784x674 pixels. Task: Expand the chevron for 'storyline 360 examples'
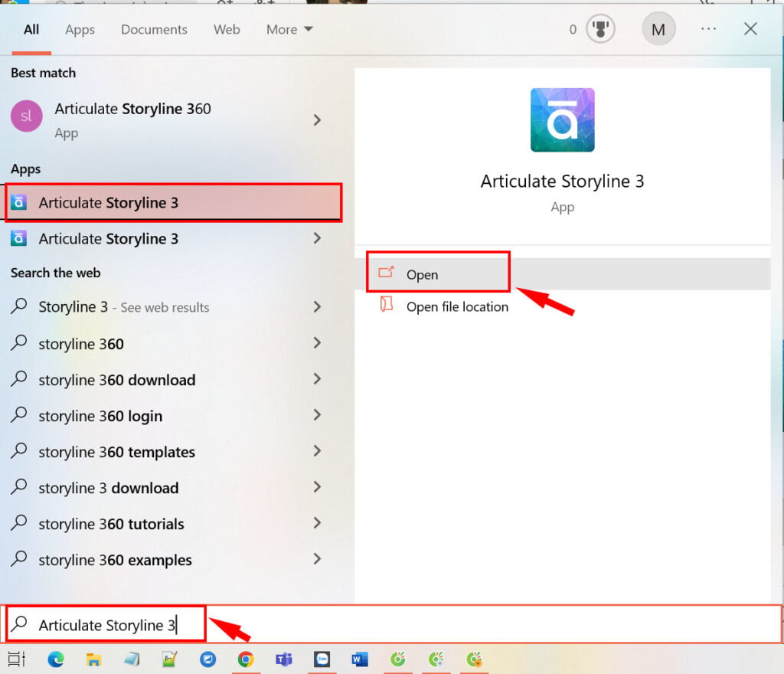[x=317, y=559]
